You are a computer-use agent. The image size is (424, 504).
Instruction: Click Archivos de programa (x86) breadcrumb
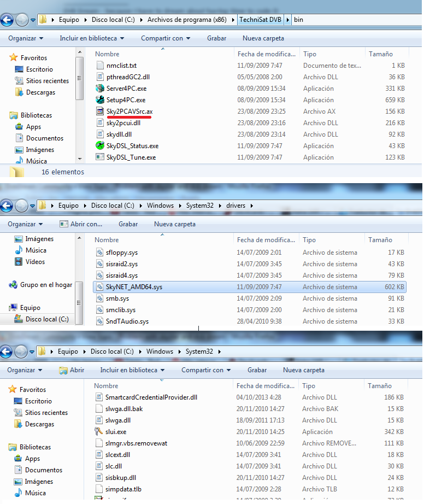click(187, 20)
